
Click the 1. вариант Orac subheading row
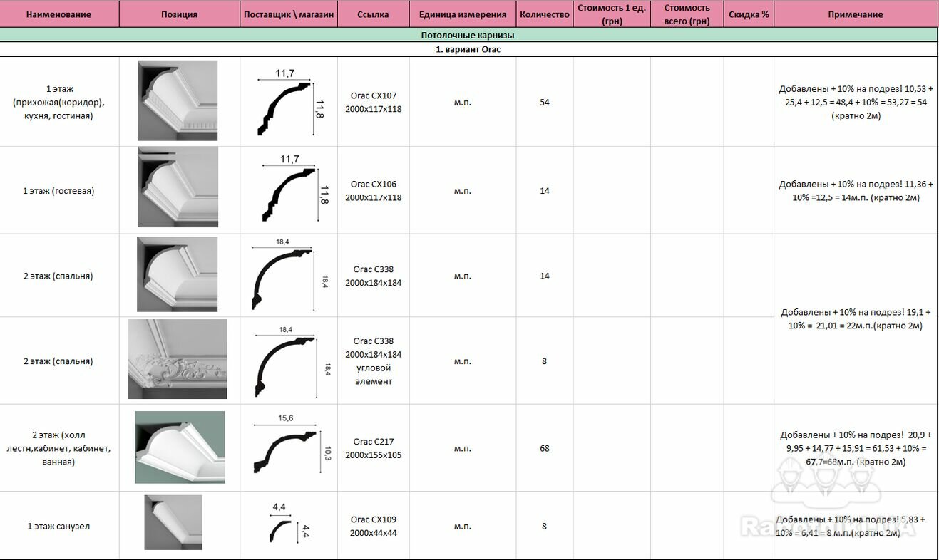468,50
